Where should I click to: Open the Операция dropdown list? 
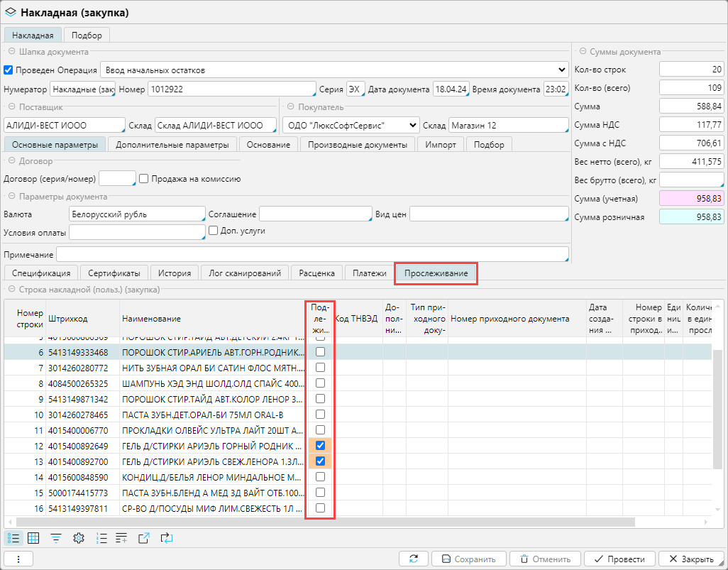coord(563,70)
